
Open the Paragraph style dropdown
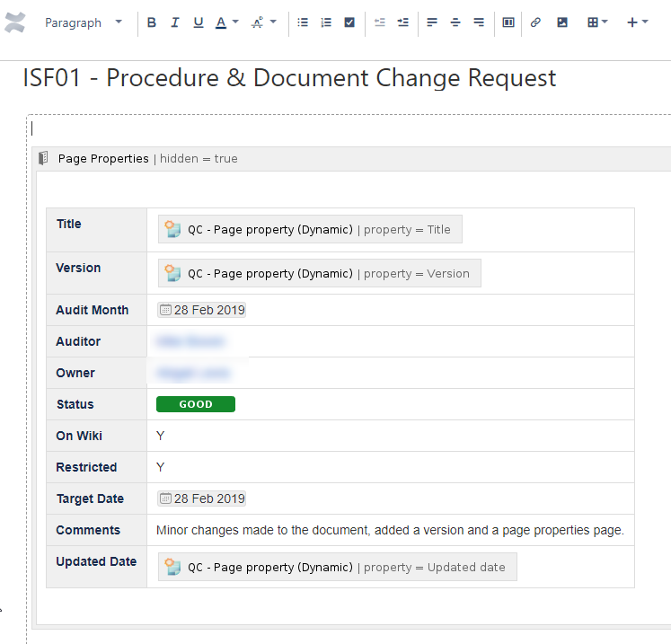[84, 22]
